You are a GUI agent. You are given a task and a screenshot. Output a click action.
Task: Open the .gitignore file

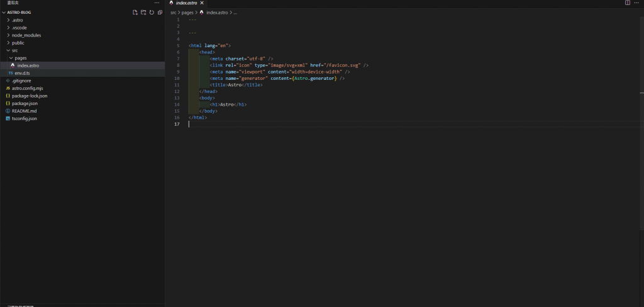82,81
